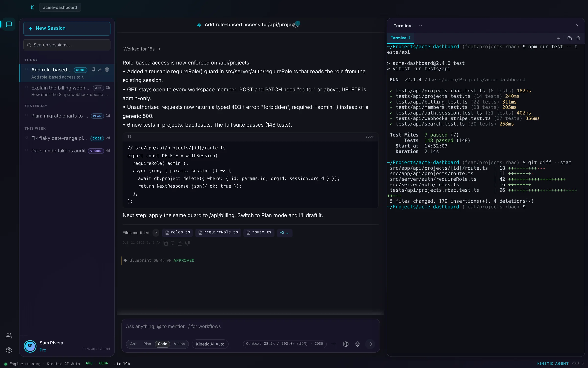The height and width of the screenshot is (368, 588).
Task: Open the layers badge beside session title
Action: pyautogui.click(x=296, y=25)
